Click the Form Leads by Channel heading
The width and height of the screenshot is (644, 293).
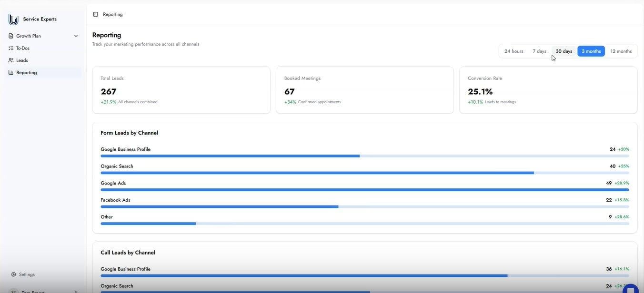[130, 133]
